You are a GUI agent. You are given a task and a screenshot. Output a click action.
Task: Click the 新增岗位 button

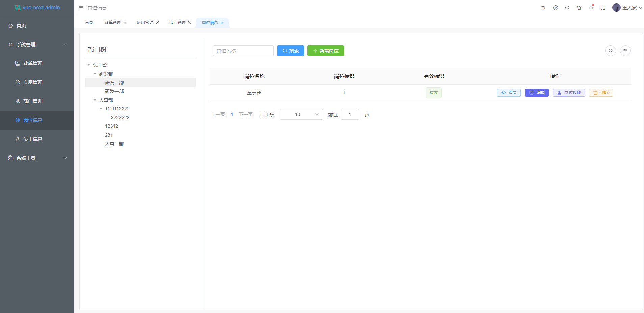pos(325,51)
